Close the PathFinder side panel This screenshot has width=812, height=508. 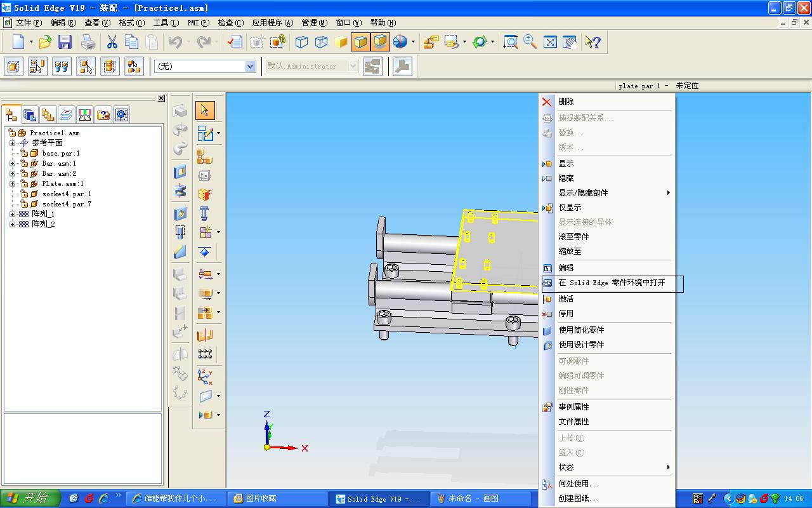coord(161,98)
